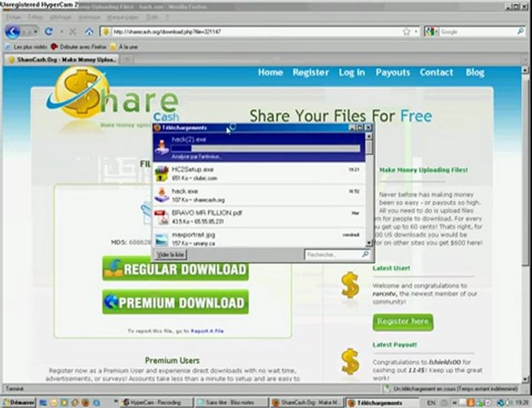Screen dimensions: 532x408
Task: Click the PDF icon of BRAVO MR FILLION
Action: click(x=161, y=217)
